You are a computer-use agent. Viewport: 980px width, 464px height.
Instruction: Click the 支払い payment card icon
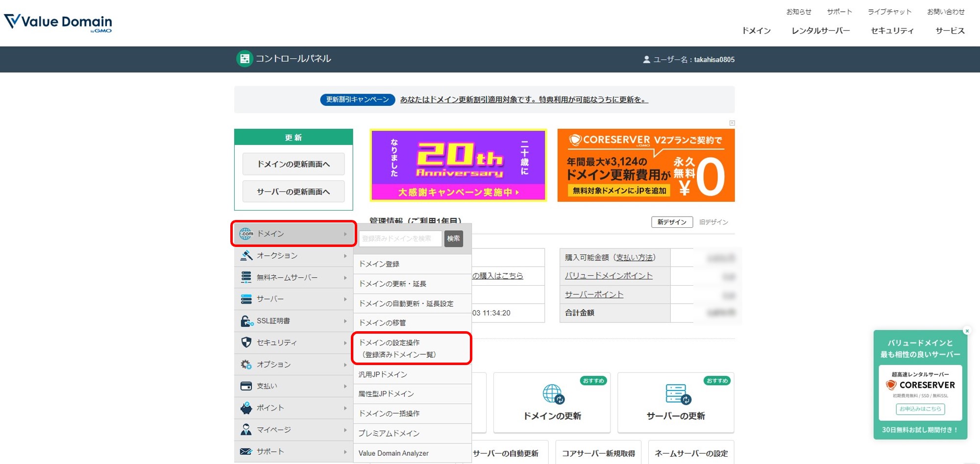[245, 386]
